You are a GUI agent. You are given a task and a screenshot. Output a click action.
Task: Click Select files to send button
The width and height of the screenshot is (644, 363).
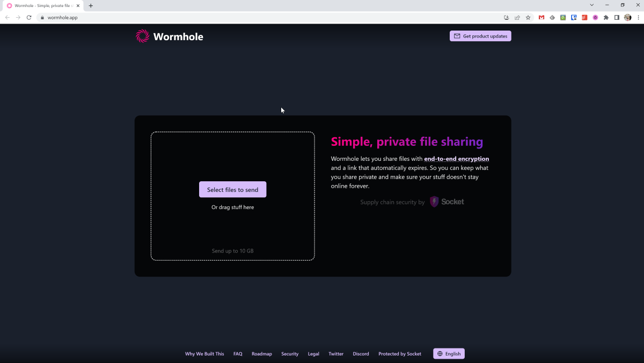point(232,189)
